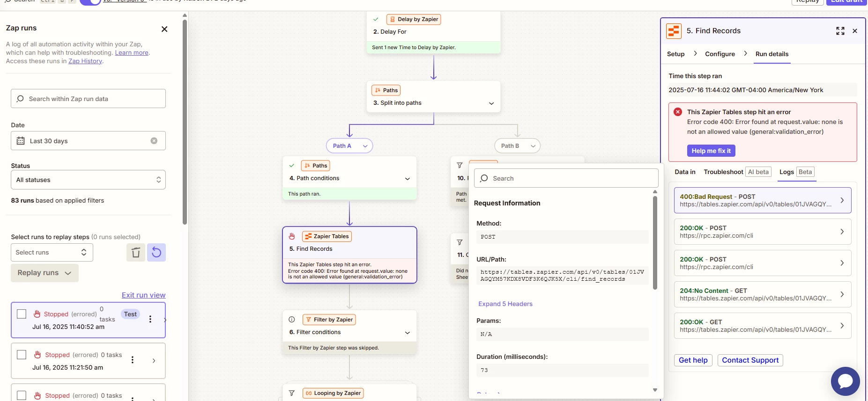Open the Replay runs dropdown
The width and height of the screenshot is (868, 401).
coord(45,273)
